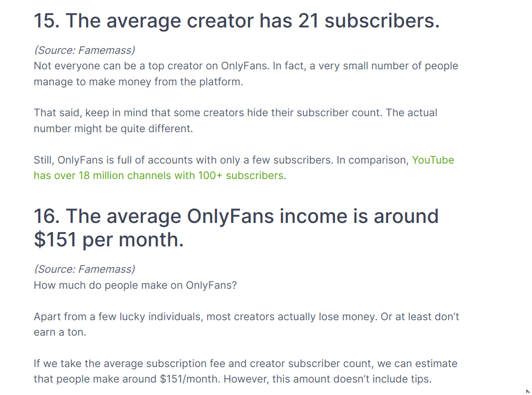
Task: Click the first "(Source: Famemass)" under heading 15
Action: pyautogui.click(x=84, y=50)
